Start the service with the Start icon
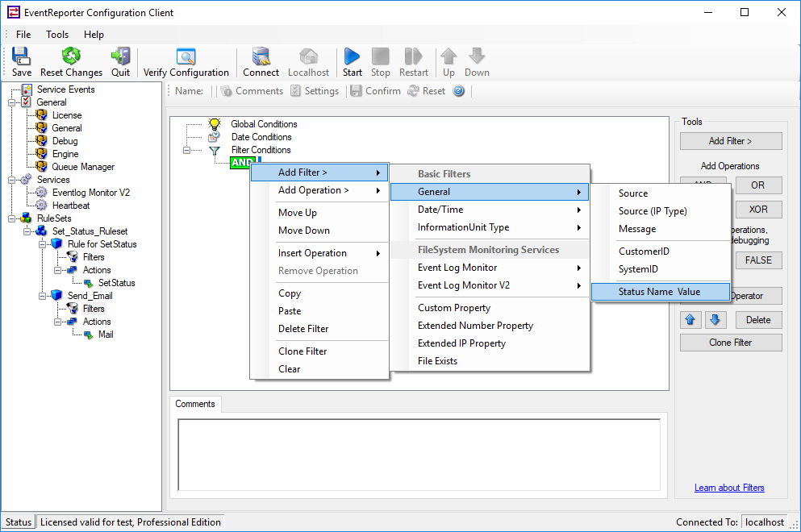Viewport: 801px width, 532px height. pos(352,56)
